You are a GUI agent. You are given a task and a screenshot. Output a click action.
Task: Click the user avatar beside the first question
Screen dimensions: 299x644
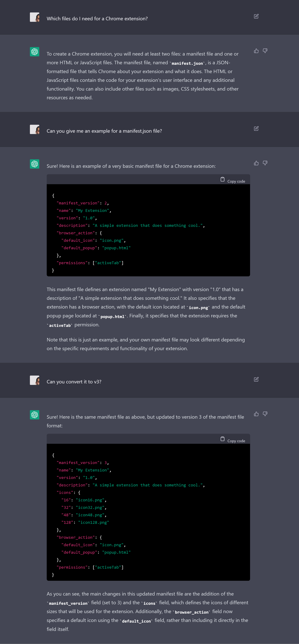click(x=35, y=17)
